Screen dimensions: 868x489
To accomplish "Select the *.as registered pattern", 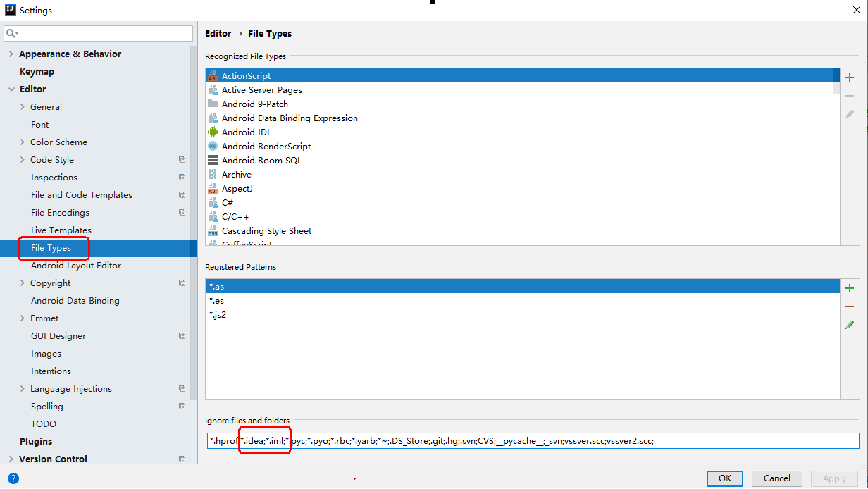I will [x=523, y=287].
